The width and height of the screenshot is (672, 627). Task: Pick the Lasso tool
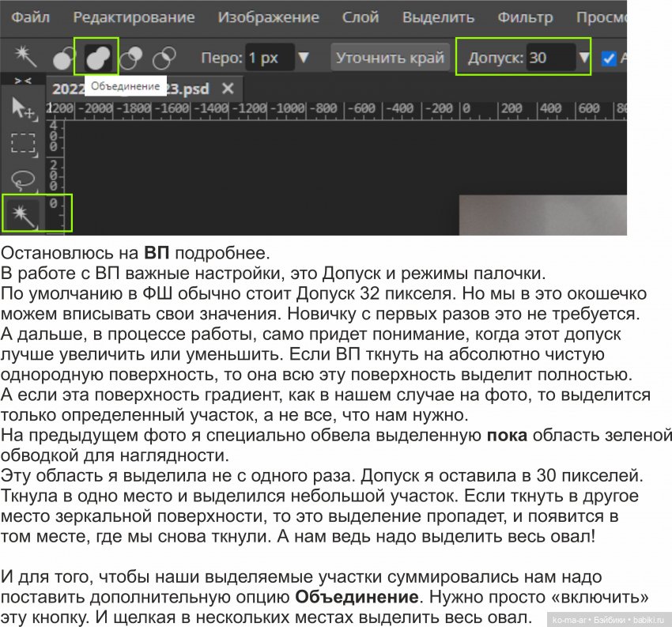(x=24, y=178)
